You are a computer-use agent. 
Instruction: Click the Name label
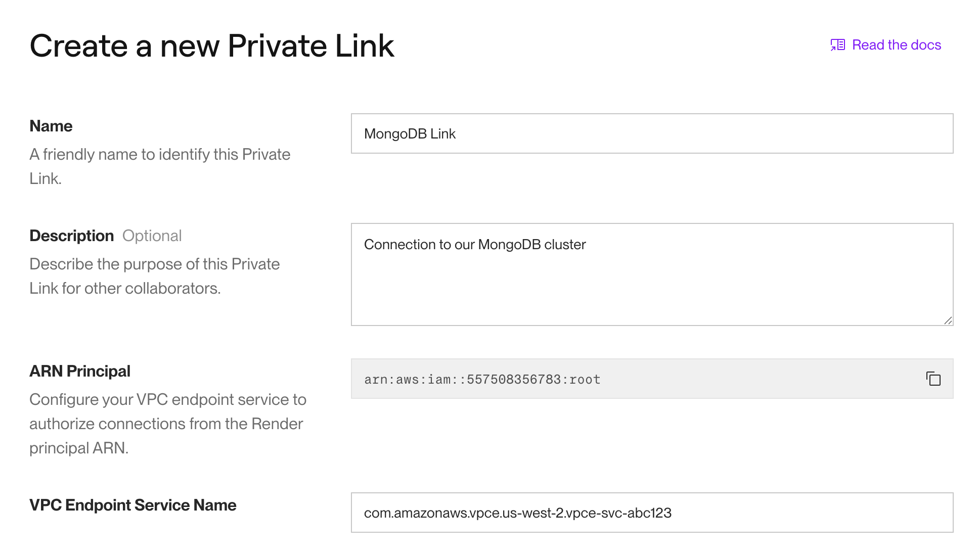tap(51, 126)
